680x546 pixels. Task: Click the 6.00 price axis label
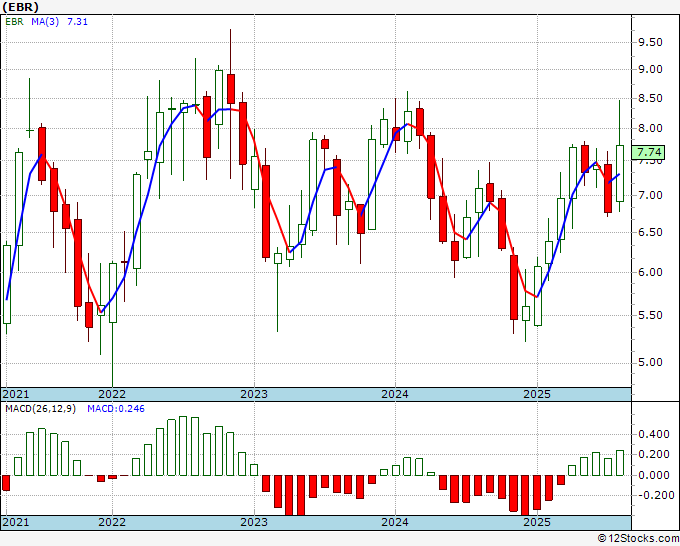(x=650, y=272)
